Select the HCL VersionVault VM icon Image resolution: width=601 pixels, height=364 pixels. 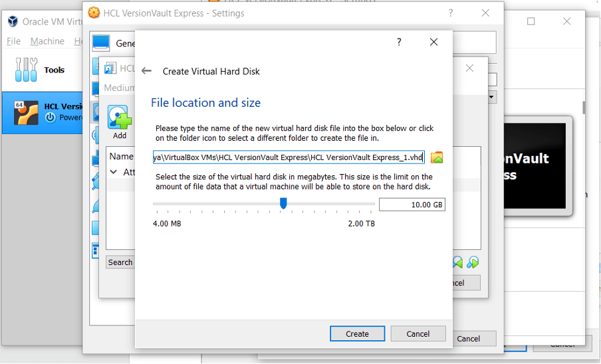pos(26,113)
